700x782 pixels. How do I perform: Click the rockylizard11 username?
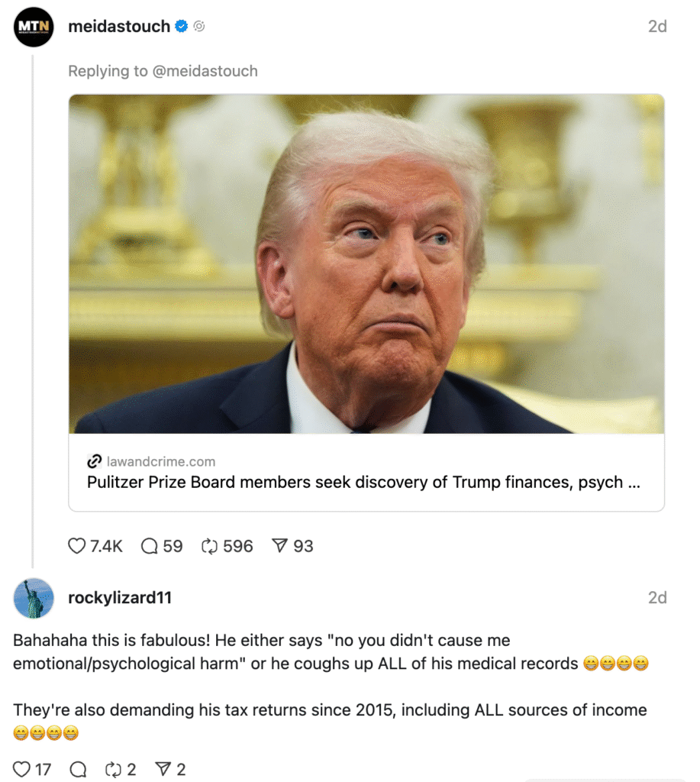(x=120, y=597)
